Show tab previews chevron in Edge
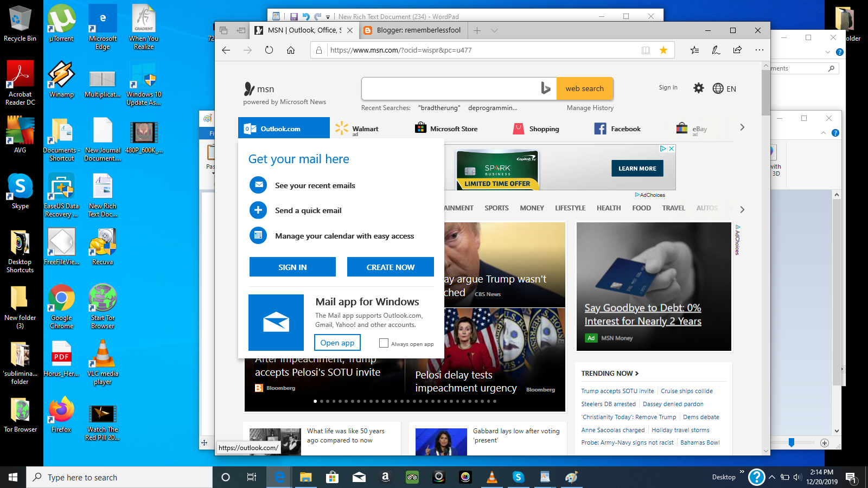The width and height of the screenshot is (868, 488). [x=494, y=30]
